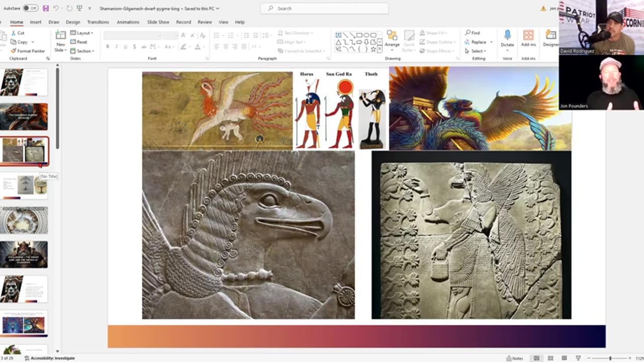644x362 pixels.
Task: Switch to the Animations tab
Action: (x=128, y=22)
